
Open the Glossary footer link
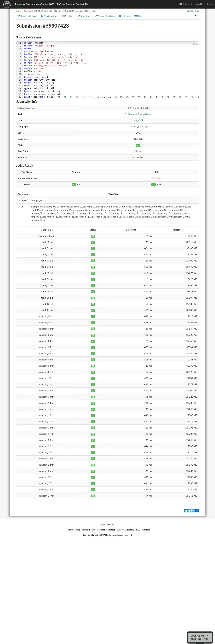click(110, 524)
